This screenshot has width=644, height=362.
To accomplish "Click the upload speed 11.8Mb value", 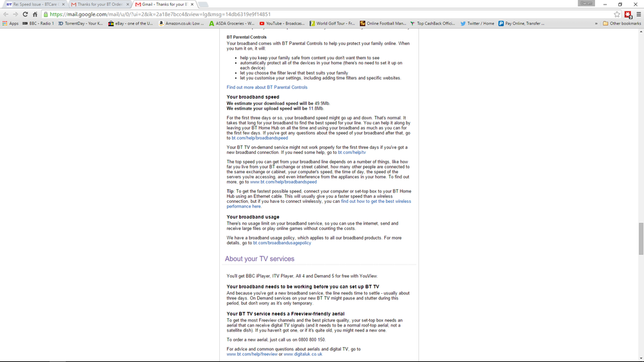I will coord(317,109).
